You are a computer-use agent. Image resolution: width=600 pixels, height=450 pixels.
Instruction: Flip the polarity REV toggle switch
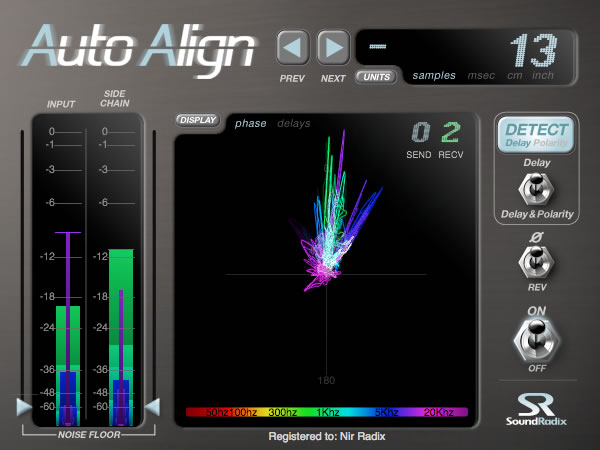point(536,262)
